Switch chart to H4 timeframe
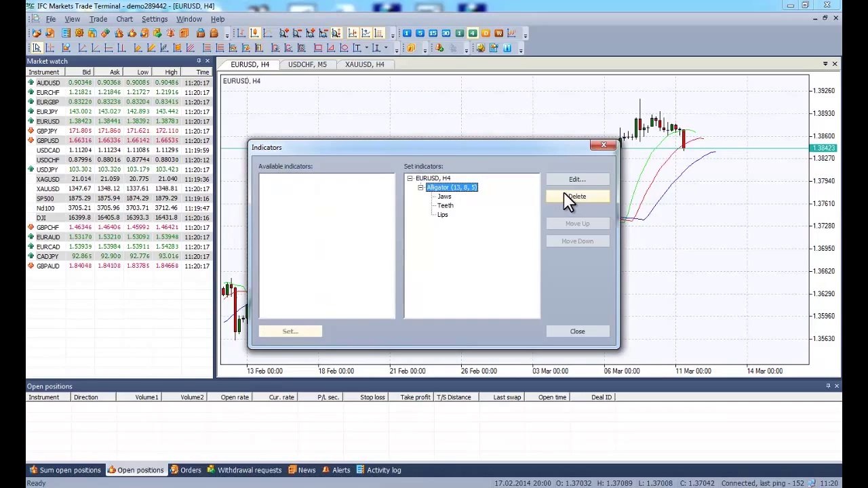Screen dimensions: 868x488 pyautogui.click(x=473, y=33)
